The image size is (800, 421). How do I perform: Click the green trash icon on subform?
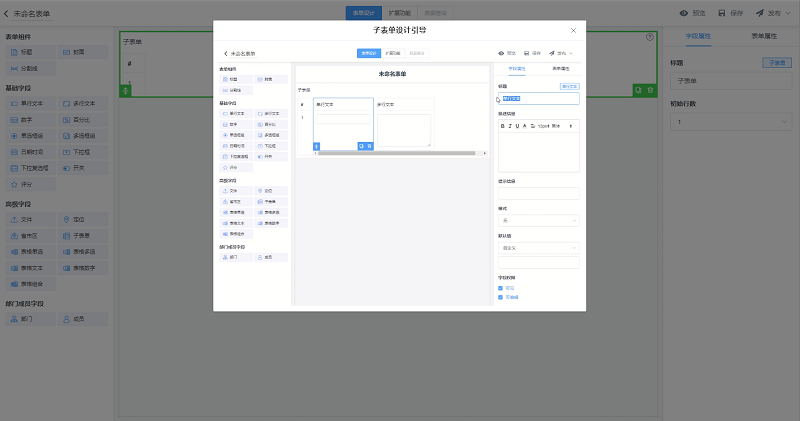651,90
